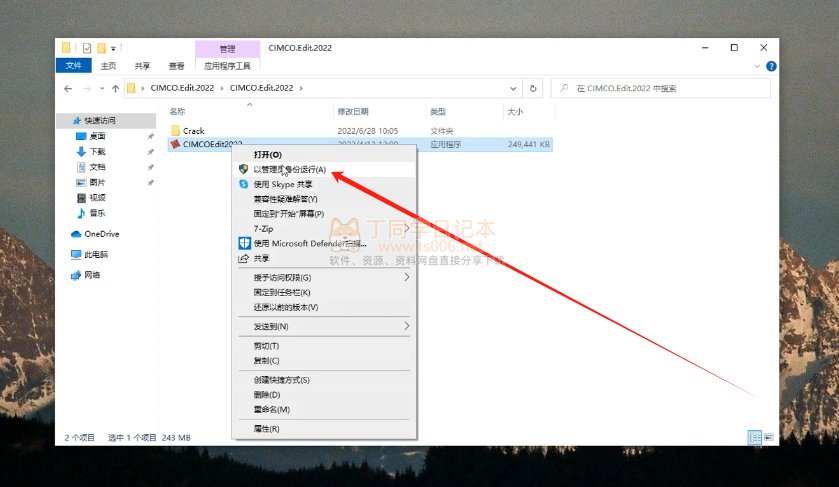Select the 管理 contextual tab
This screenshot has height=487, width=839.
pos(227,49)
